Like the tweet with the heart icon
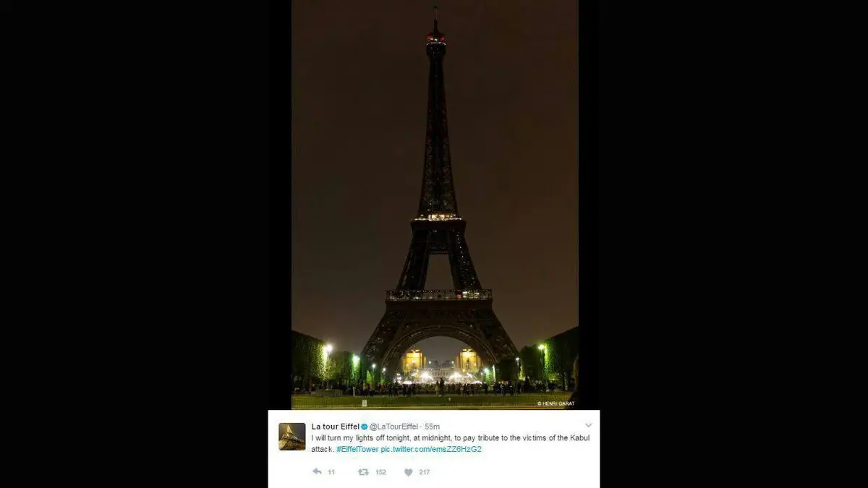 pyautogui.click(x=408, y=472)
